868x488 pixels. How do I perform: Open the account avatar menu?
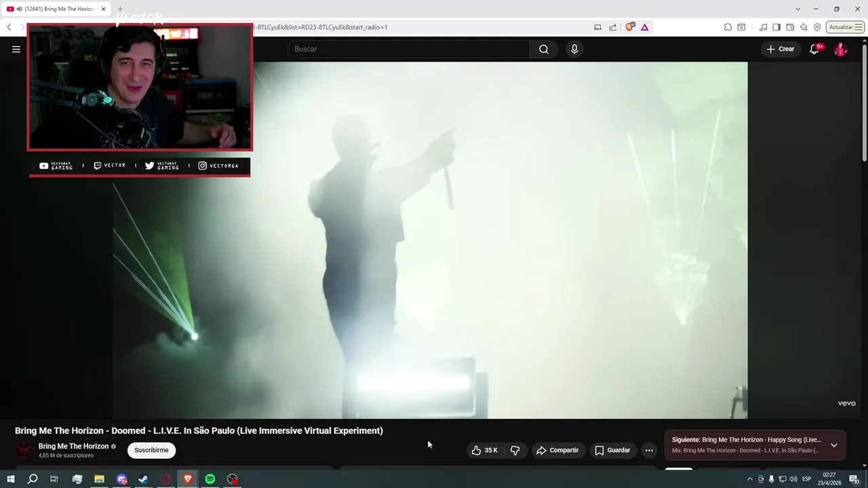(840, 49)
